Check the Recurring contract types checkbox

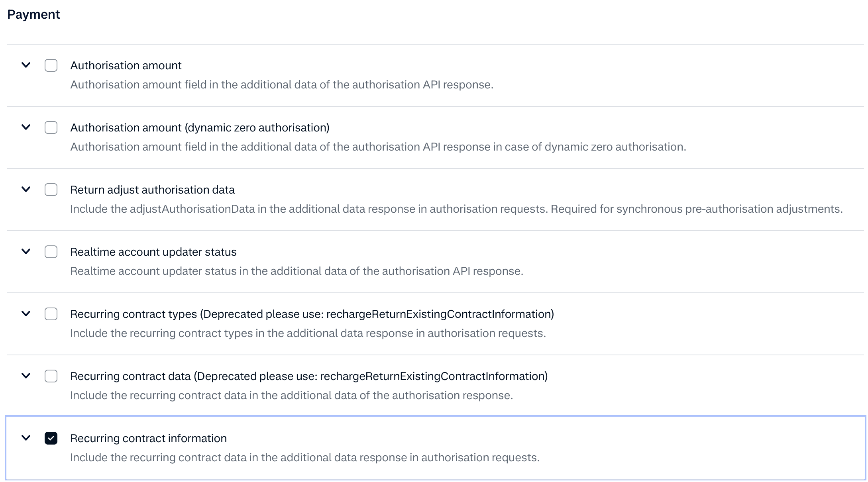tap(51, 314)
